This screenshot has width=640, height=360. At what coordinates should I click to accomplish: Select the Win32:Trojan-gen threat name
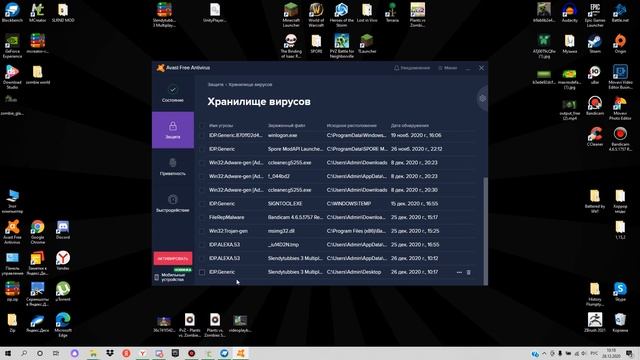click(x=228, y=231)
